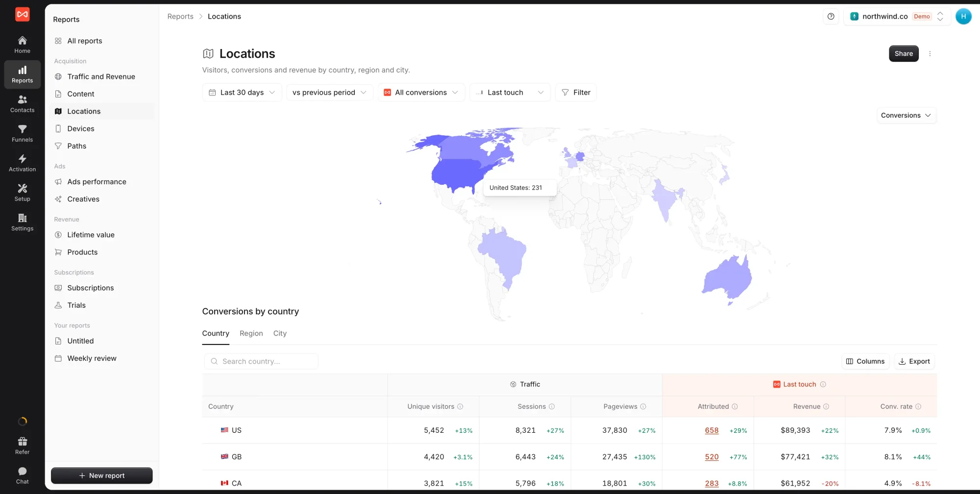The width and height of the screenshot is (980, 494).
Task: Click the Revenue column info icon
Action: (826, 407)
